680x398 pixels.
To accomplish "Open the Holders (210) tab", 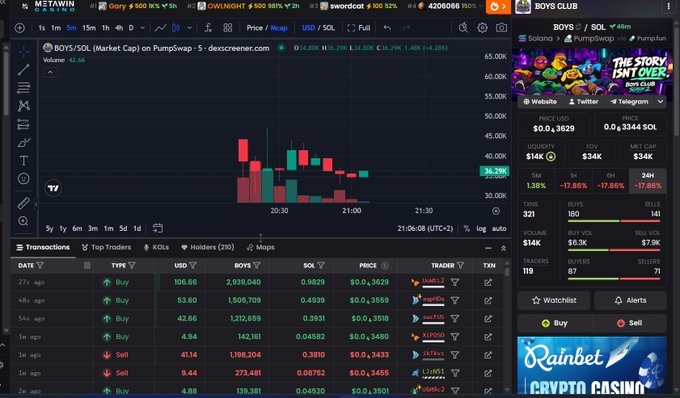I will (207, 247).
